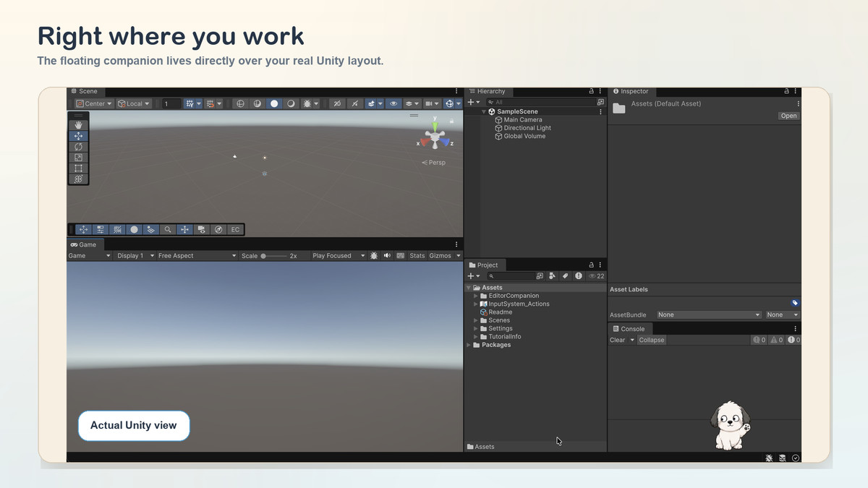Mute audio in Game view
Viewport: 868px width, 488px height.
(x=387, y=255)
